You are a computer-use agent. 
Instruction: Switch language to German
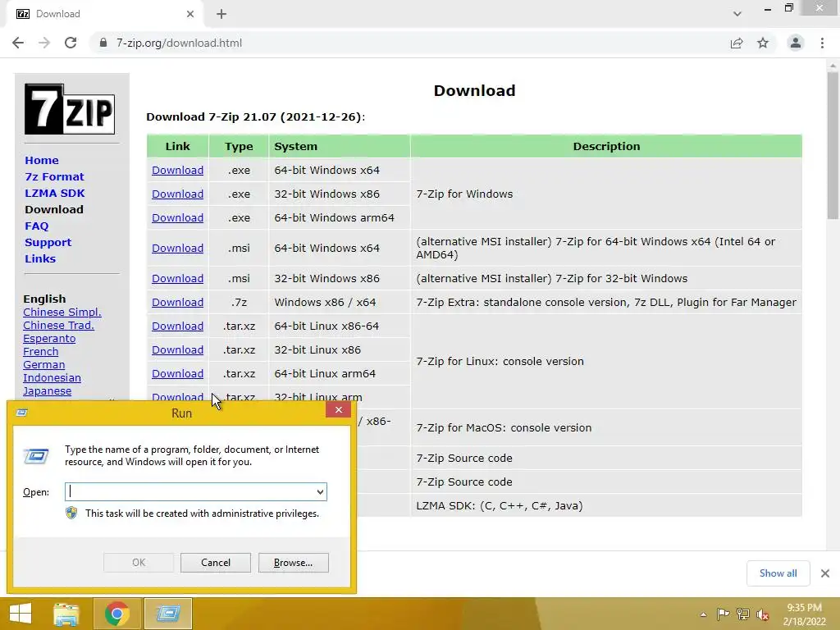(44, 365)
